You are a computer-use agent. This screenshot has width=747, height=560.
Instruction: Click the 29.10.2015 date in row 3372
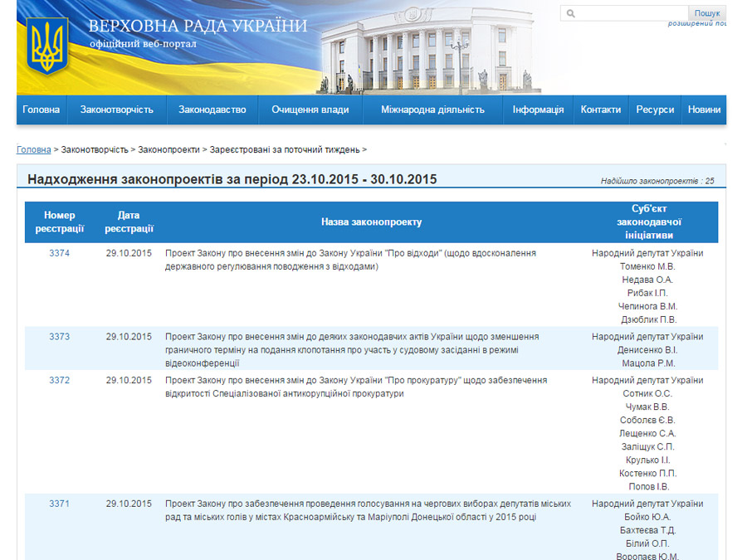pyautogui.click(x=129, y=381)
